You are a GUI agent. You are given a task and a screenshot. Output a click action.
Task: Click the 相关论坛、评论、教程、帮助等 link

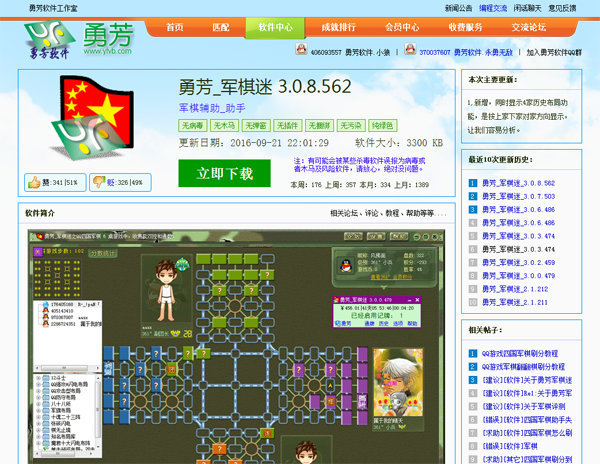click(x=388, y=213)
